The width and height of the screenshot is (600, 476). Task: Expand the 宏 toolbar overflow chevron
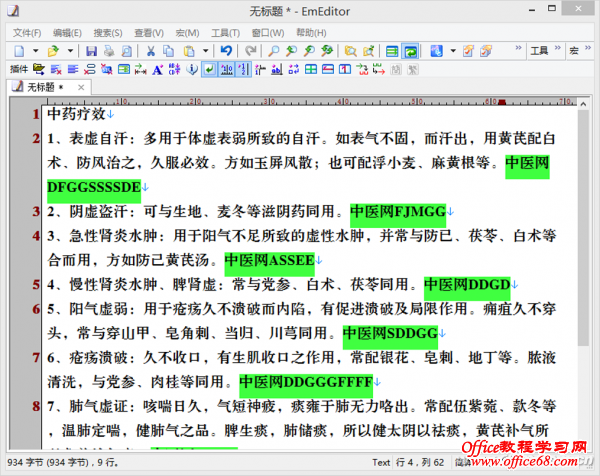click(x=588, y=48)
